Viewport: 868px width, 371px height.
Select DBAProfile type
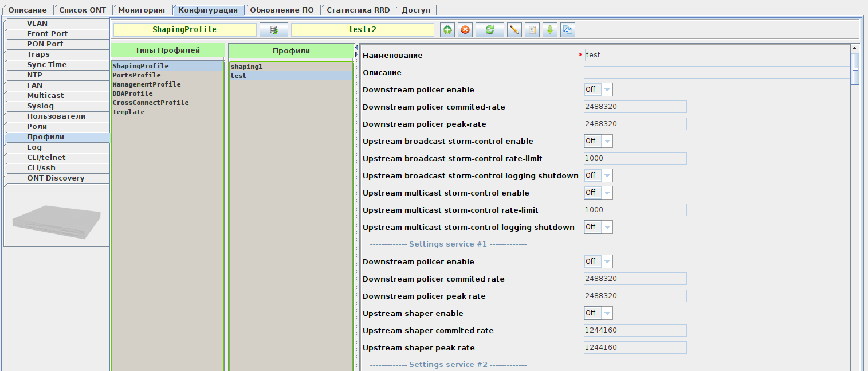tap(167, 94)
